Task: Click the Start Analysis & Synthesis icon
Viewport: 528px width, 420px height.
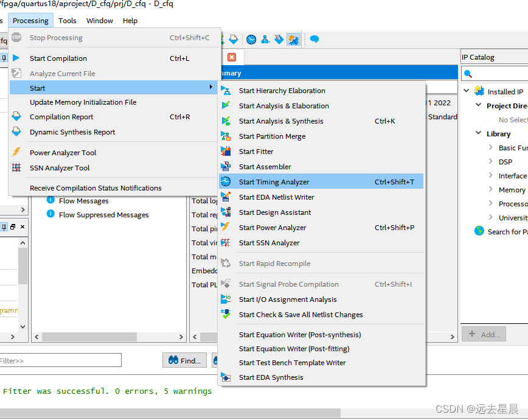Action: point(226,121)
